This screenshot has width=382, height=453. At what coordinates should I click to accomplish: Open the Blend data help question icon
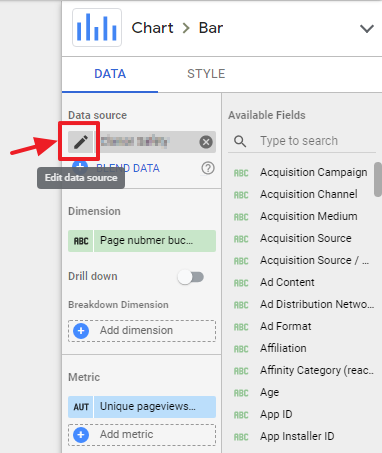[208, 168]
